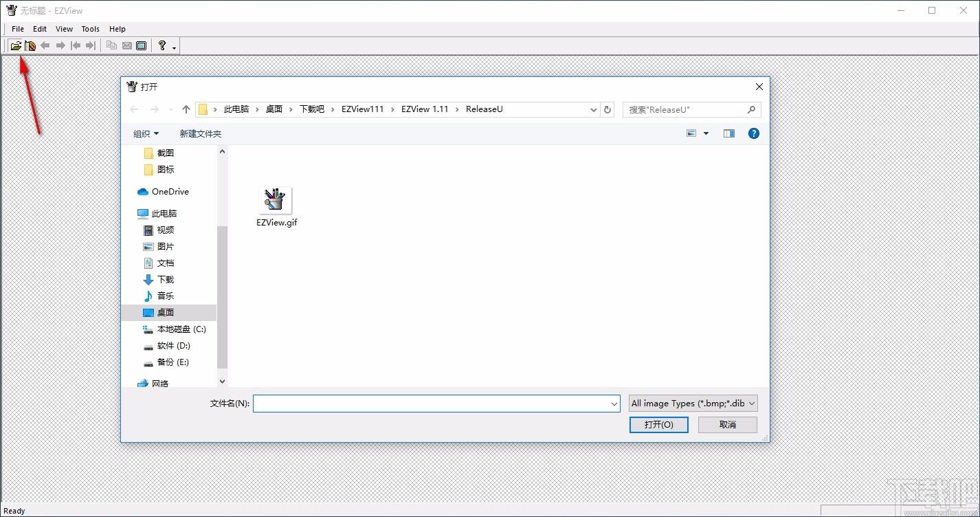Open the All image Types filter dropdown
This screenshot has height=517, width=980.
(693, 404)
